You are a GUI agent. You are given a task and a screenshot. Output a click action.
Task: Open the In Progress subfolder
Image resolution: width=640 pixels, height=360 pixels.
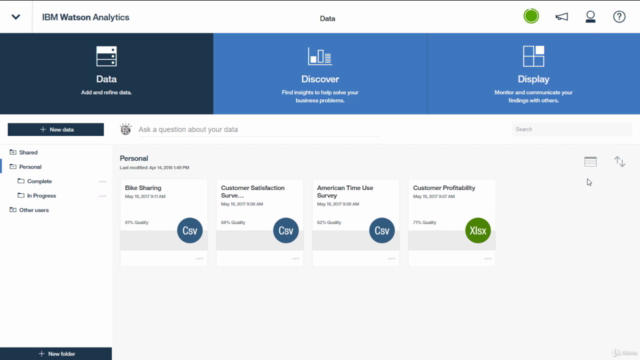pos(41,196)
